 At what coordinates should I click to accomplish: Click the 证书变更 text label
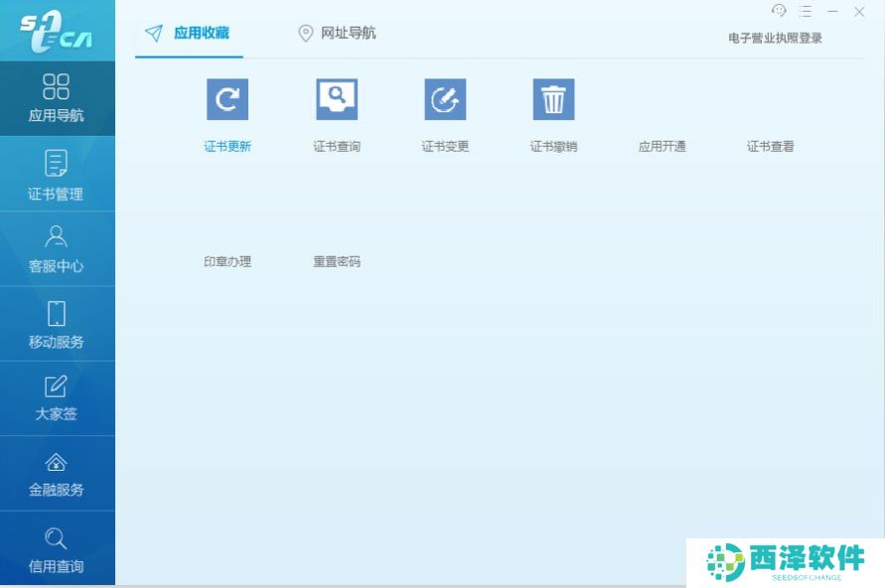point(445,147)
